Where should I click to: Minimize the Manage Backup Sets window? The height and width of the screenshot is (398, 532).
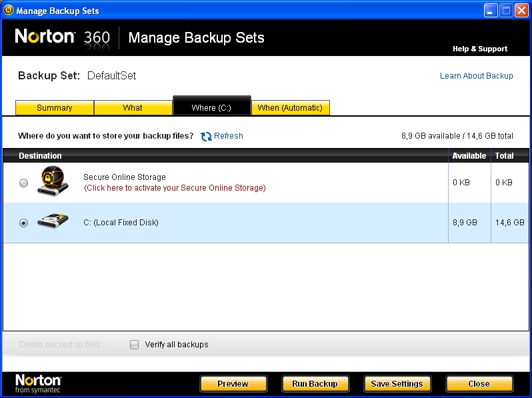(491, 11)
